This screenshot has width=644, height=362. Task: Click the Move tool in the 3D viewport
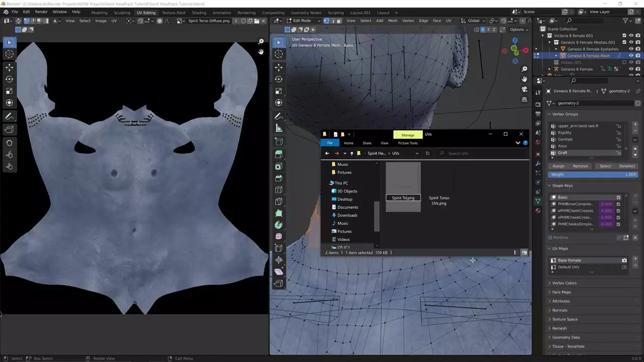(279, 67)
